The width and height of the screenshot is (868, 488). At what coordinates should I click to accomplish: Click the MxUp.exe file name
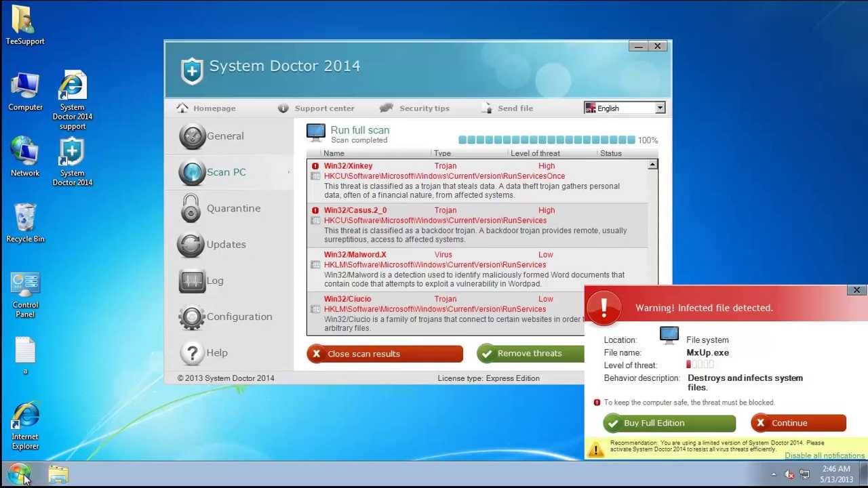pyautogui.click(x=707, y=352)
